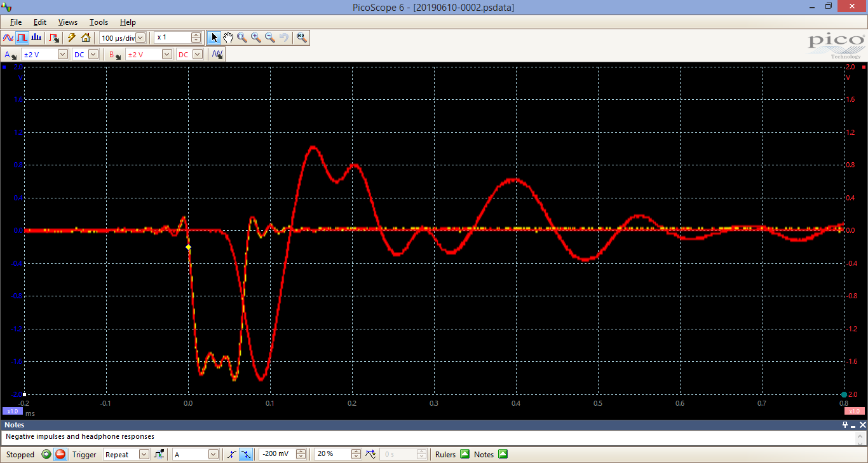The width and height of the screenshot is (868, 463).
Task: Select the Hand pan tool
Action: point(228,38)
